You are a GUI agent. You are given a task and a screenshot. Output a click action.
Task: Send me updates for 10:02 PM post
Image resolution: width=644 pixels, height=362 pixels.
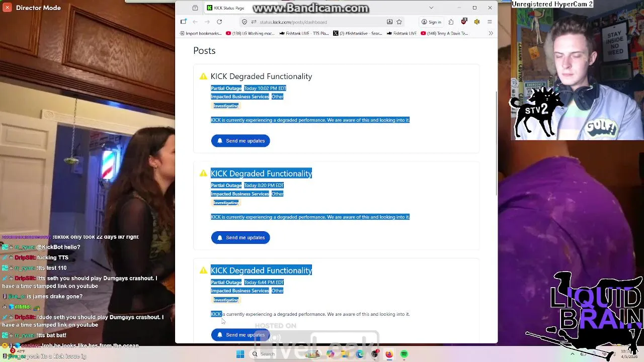tap(240, 141)
